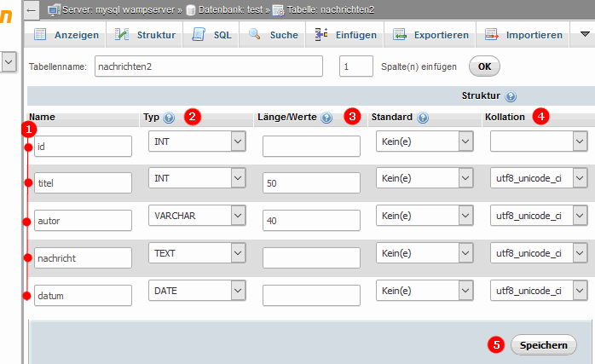Screen dimensions: 595x364
Task: Switch to the Struktur tab
Action: click(145, 35)
